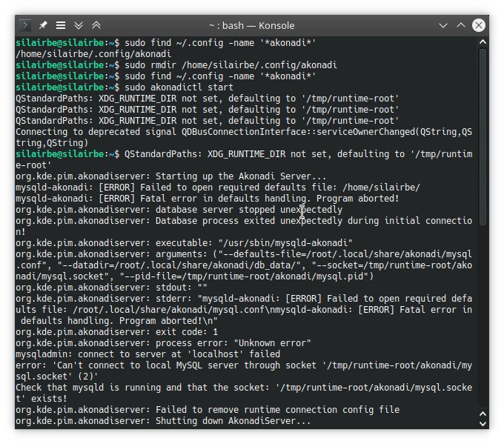The width and height of the screenshot is (504, 444).
Task: Close the Konsole window
Action: 478,25
